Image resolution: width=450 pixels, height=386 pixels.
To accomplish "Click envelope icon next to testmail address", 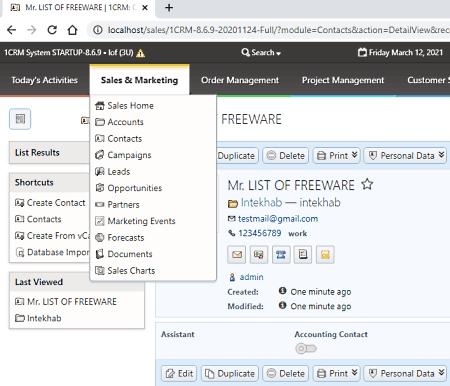I will 232,219.
